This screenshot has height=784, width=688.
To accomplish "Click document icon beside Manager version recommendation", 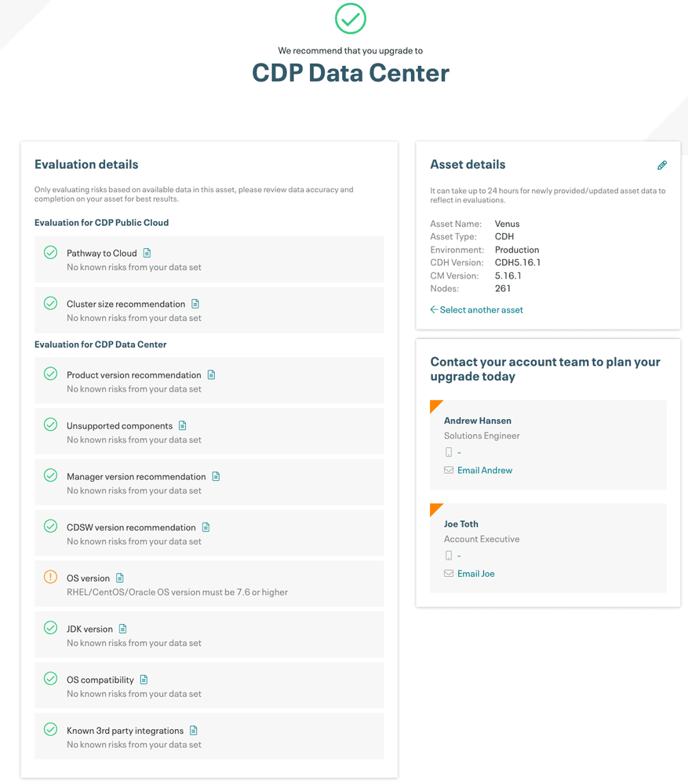I will coord(216,476).
